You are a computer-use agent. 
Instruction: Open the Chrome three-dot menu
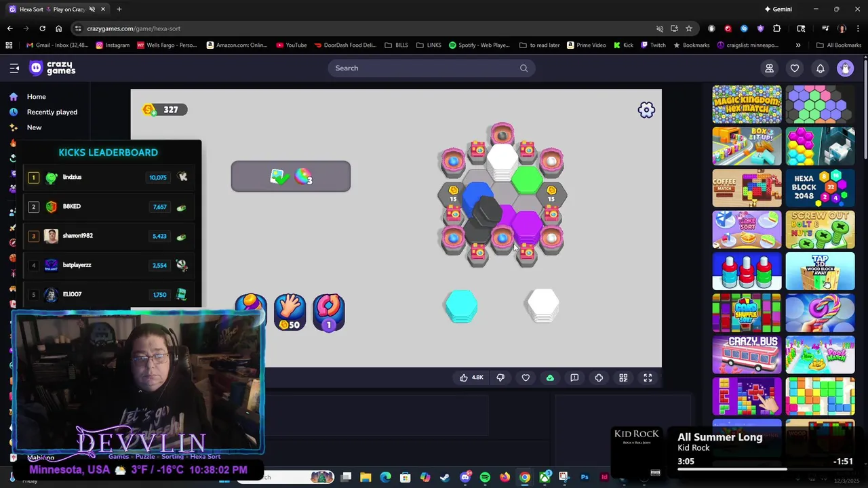[x=857, y=28]
